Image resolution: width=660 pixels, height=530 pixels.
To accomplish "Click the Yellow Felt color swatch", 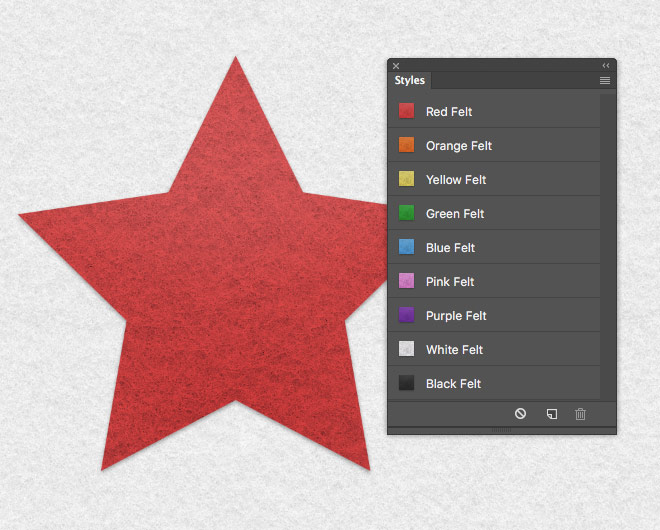I will (406, 178).
